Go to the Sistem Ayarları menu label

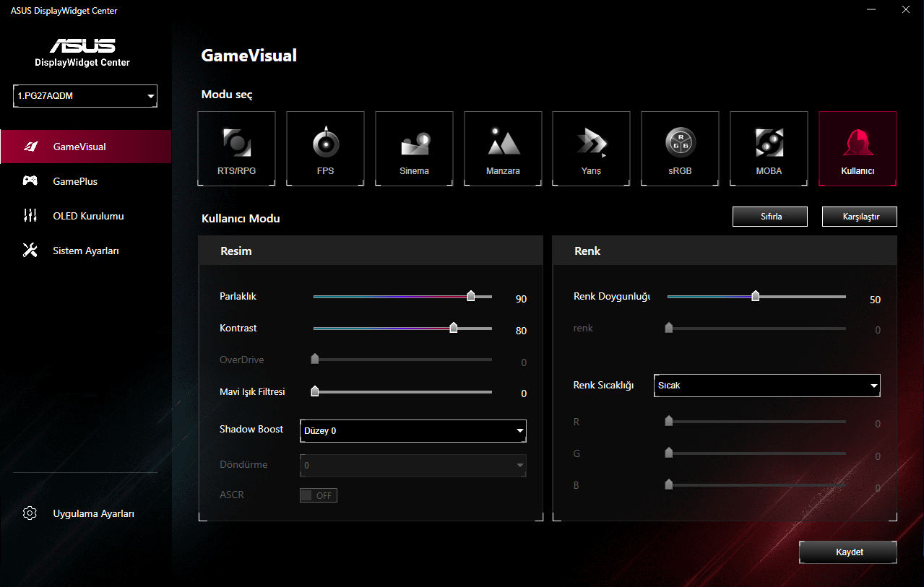pos(86,251)
